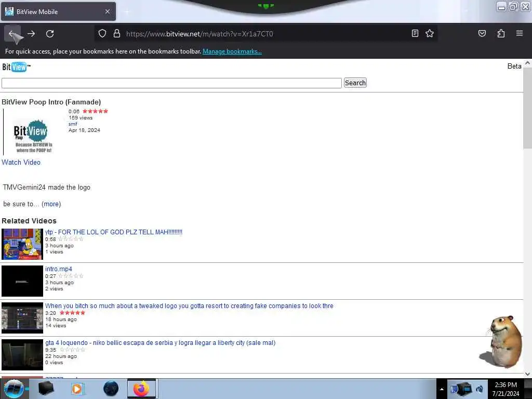This screenshot has height=399, width=532.
Task: Open a new tab with plus button
Action: coord(127,12)
